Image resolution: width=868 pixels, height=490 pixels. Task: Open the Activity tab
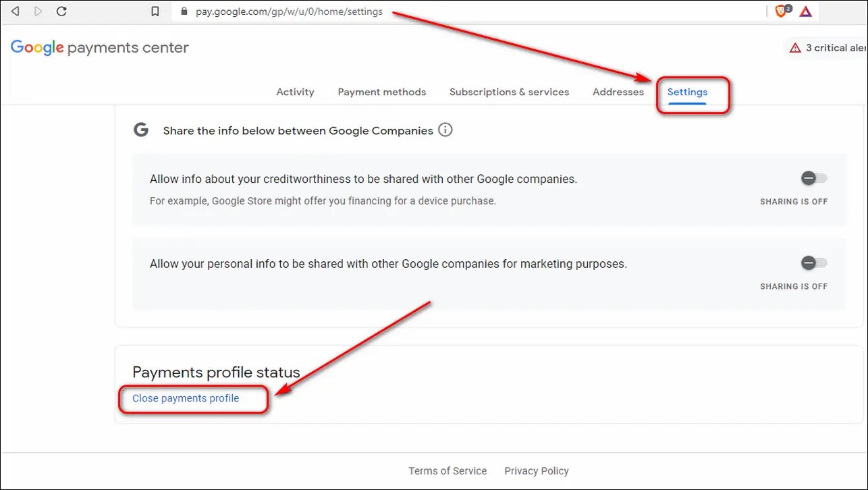(x=295, y=92)
